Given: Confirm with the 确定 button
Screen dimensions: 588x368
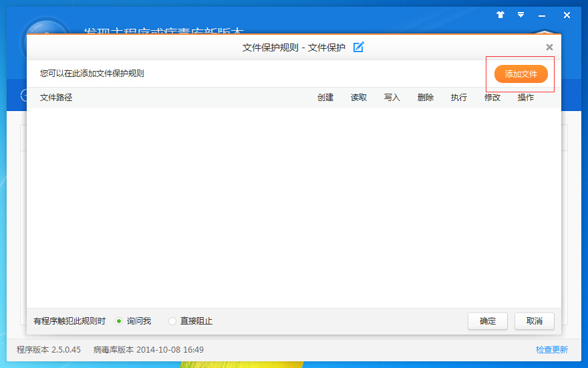Looking at the screenshot, I should [x=488, y=321].
